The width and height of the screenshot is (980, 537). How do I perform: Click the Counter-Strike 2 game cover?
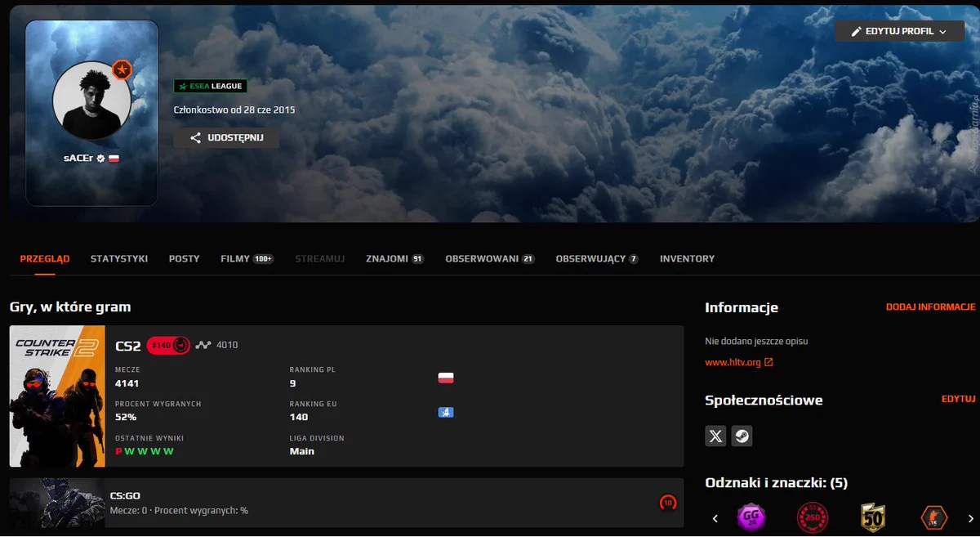pyautogui.click(x=57, y=396)
